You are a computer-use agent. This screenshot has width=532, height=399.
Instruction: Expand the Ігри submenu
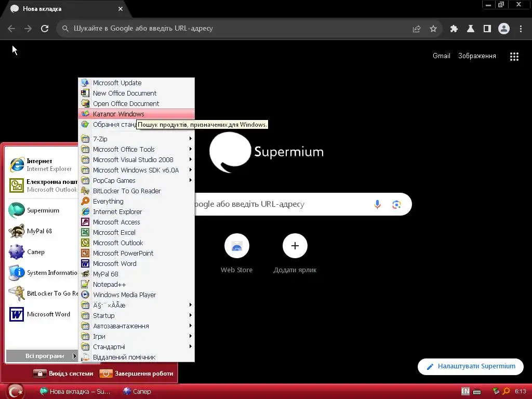point(137,336)
